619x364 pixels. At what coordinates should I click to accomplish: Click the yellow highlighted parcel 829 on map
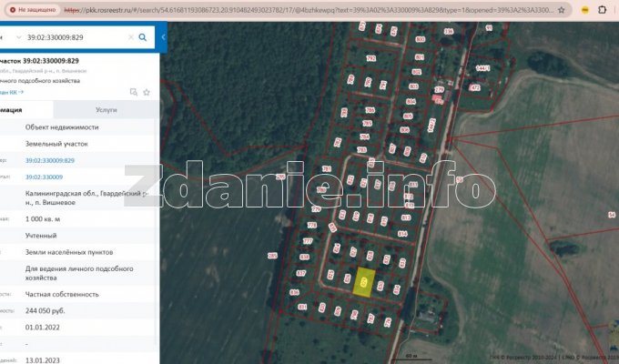(x=364, y=282)
